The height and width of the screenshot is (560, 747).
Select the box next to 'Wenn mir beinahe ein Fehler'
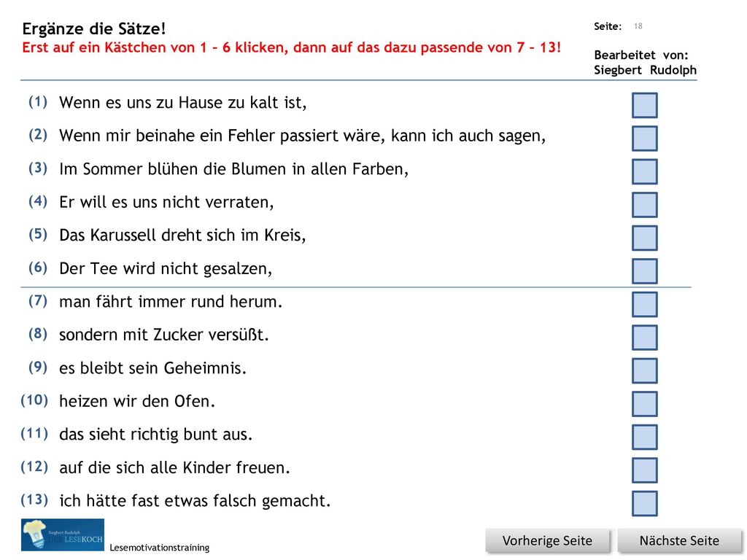pyautogui.click(x=645, y=138)
